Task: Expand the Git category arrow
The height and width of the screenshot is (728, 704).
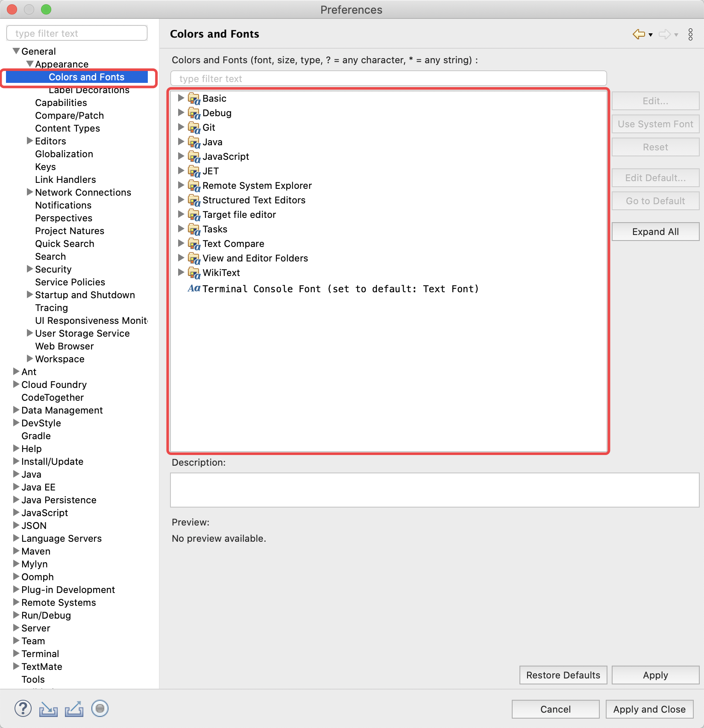Action: [181, 127]
